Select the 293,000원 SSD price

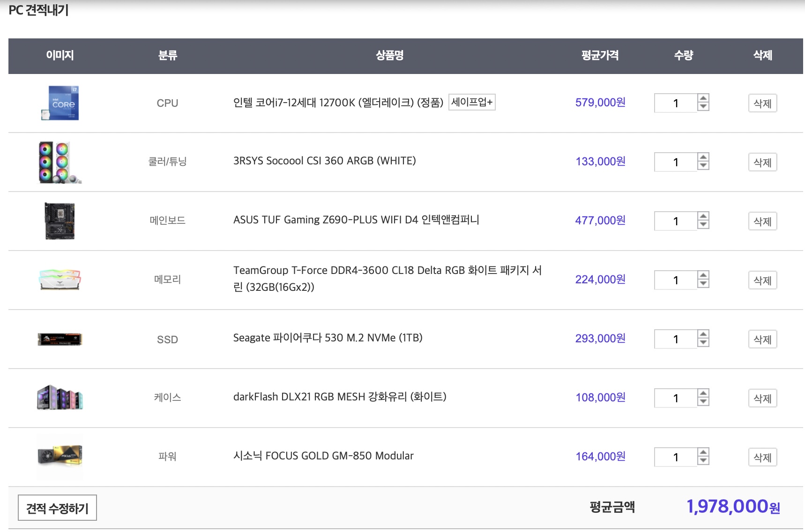click(x=600, y=339)
